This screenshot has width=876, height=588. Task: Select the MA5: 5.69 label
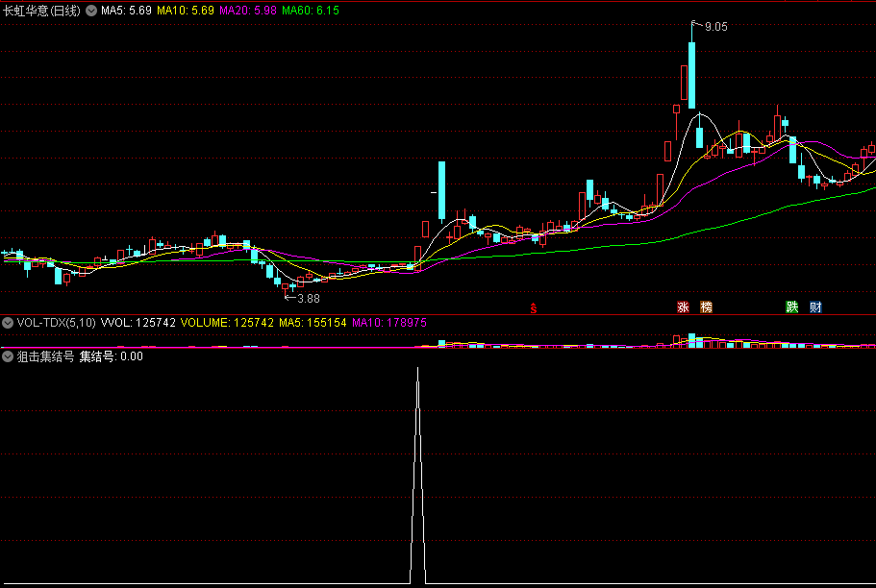point(126,11)
